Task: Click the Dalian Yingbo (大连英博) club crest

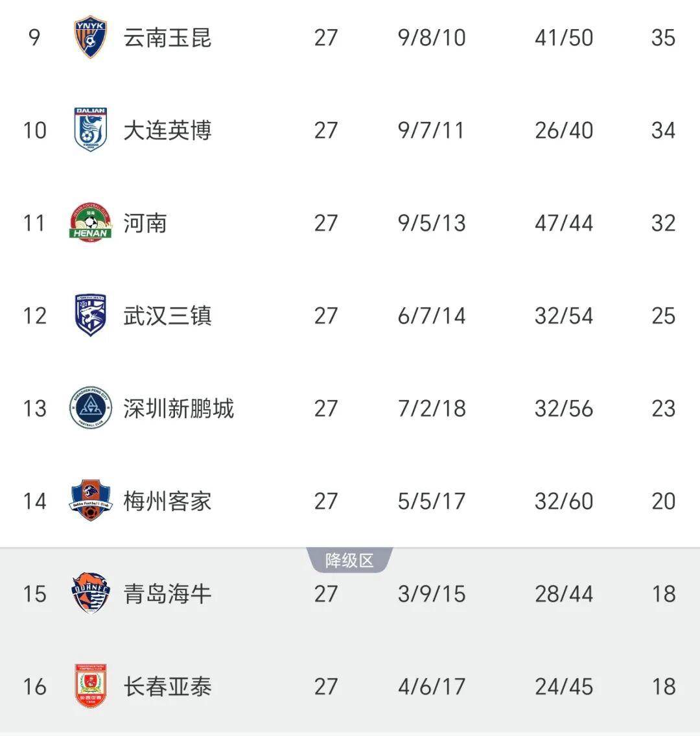Action: coord(90,130)
